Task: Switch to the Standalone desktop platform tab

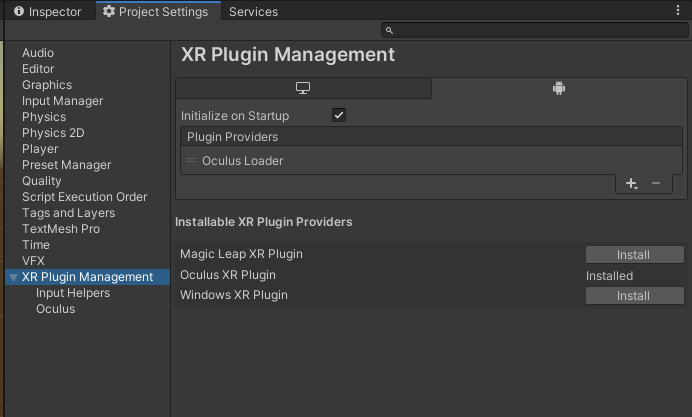Action: (303, 88)
